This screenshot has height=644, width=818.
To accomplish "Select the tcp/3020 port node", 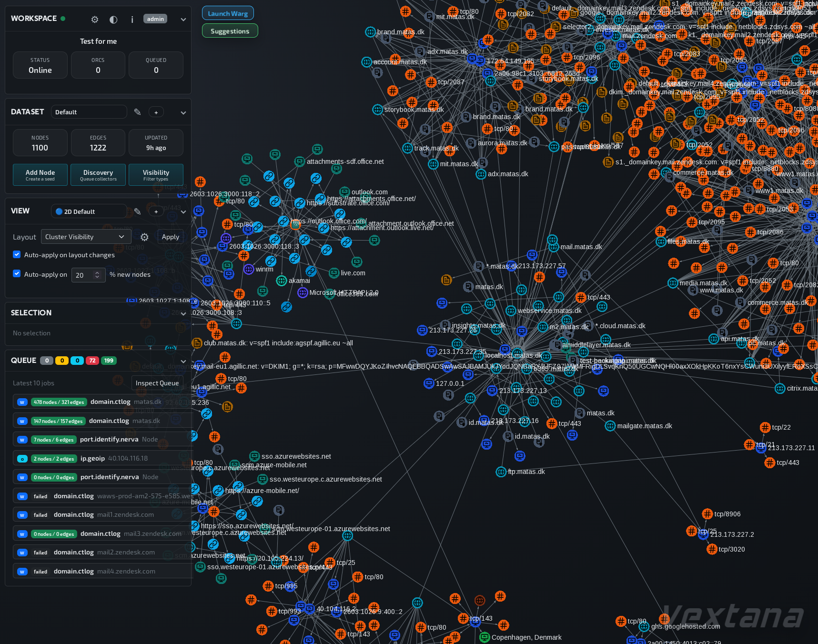I will [712, 549].
